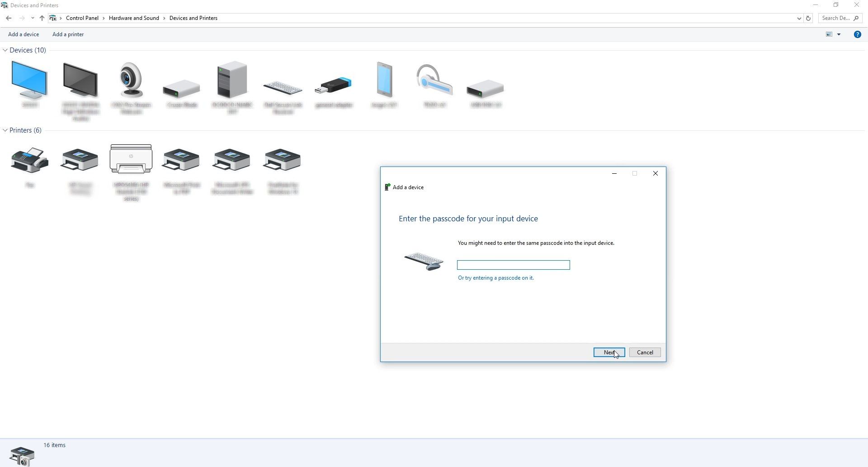Click the blue desktop monitor device icon
Screen dimensions: 868x467
coord(29,80)
